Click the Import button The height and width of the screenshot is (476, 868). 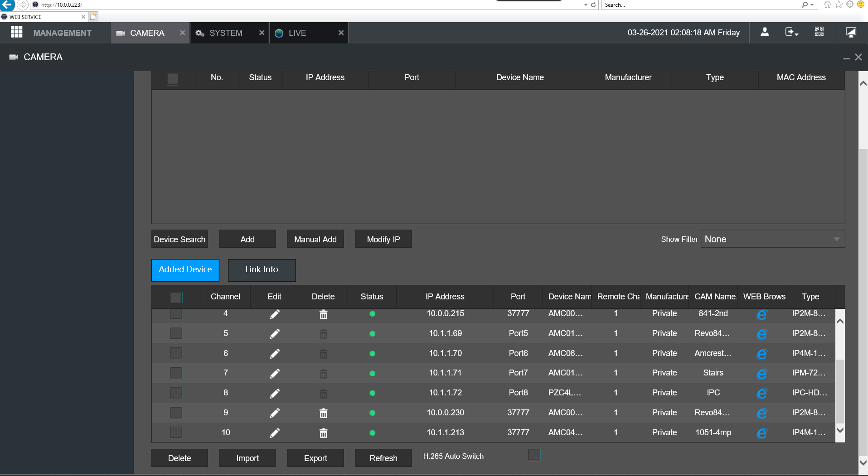(247, 458)
